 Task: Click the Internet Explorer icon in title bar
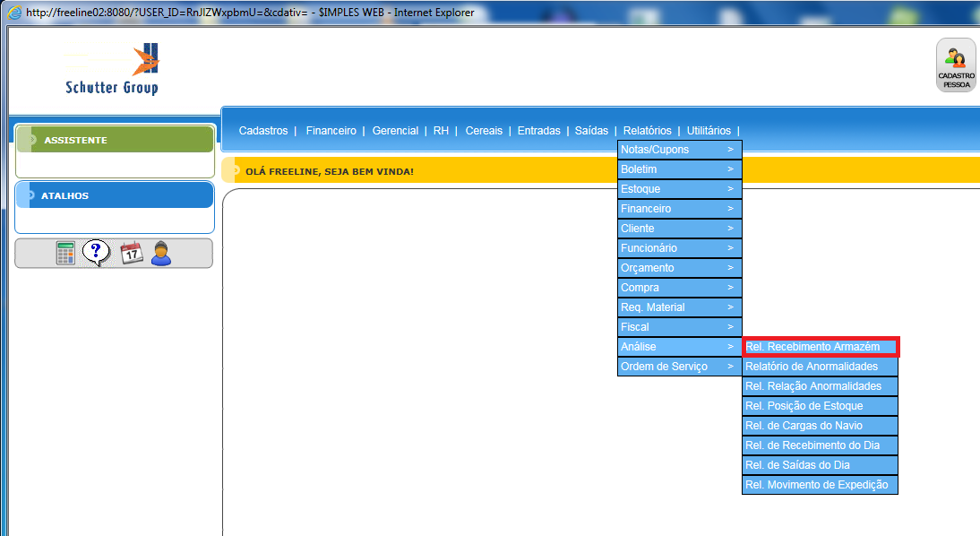pyautogui.click(x=13, y=13)
